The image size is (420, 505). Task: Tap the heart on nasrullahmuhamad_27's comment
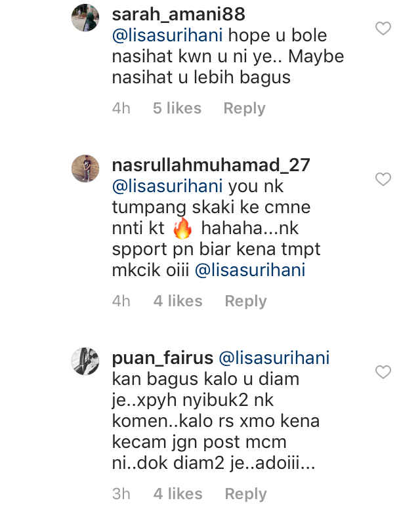pos(383,180)
